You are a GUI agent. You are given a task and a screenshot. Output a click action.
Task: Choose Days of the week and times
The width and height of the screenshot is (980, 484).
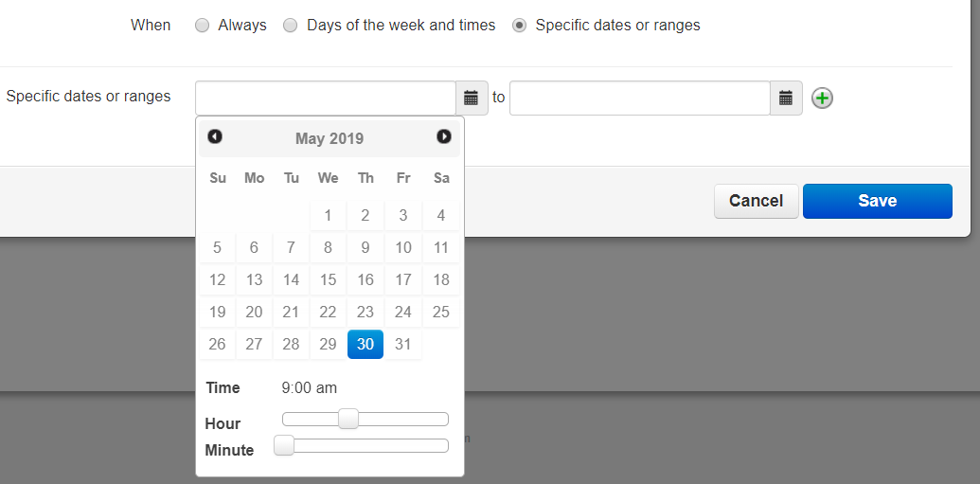point(290,26)
